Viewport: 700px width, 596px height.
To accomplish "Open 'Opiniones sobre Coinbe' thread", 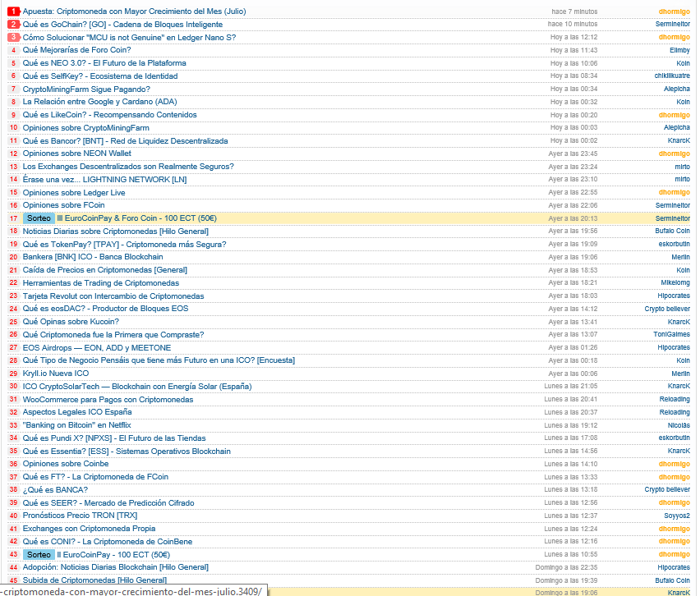I will [x=66, y=464].
